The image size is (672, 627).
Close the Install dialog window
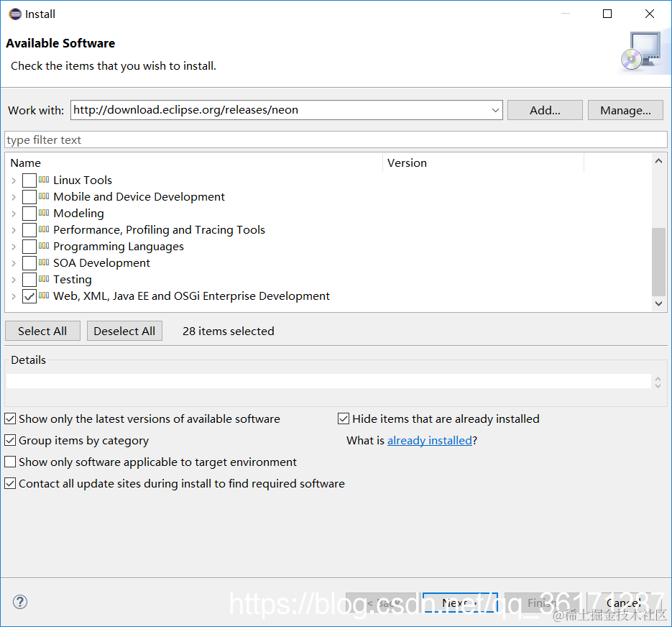(650, 14)
